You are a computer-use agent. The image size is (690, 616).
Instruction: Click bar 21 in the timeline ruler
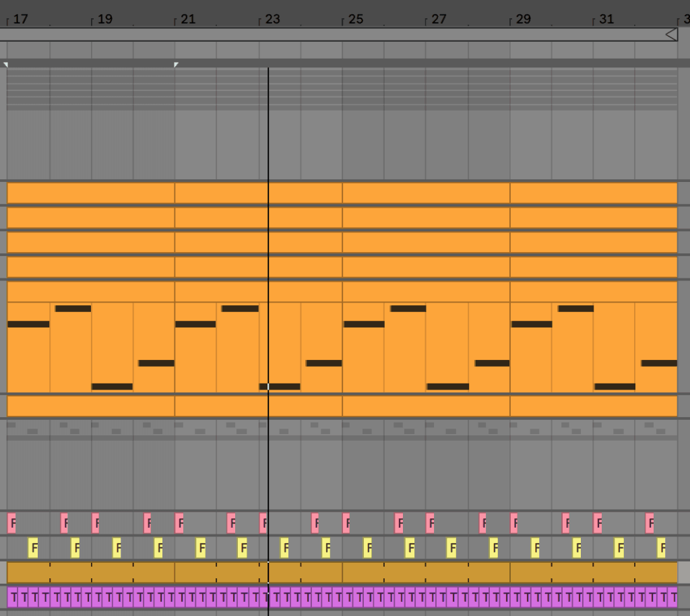pos(188,19)
